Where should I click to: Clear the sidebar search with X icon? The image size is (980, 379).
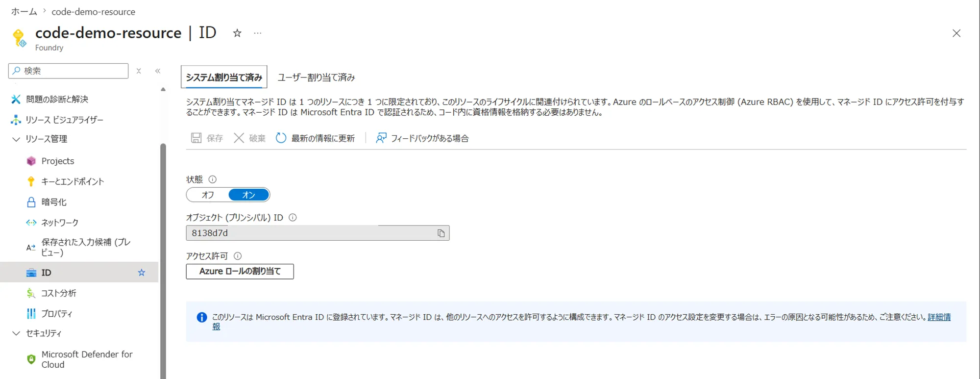139,71
